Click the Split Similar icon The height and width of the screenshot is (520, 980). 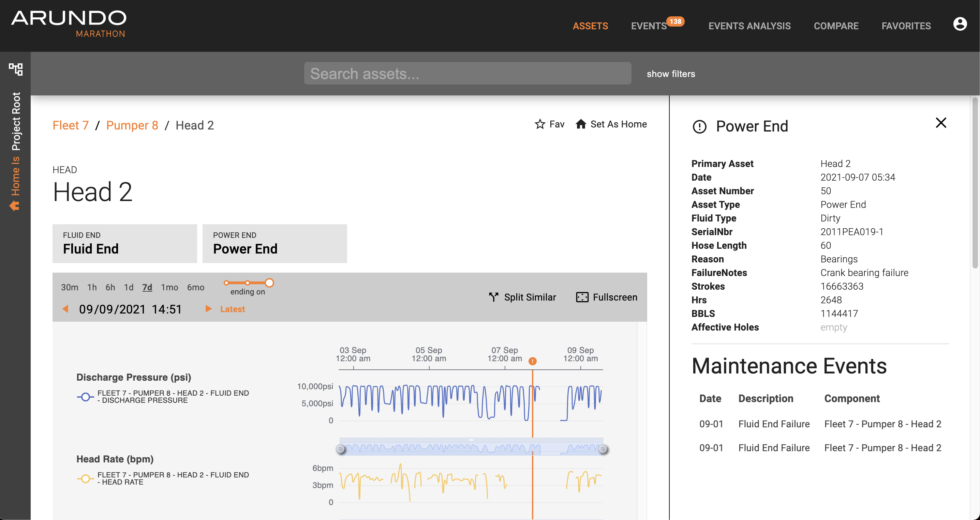point(493,297)
